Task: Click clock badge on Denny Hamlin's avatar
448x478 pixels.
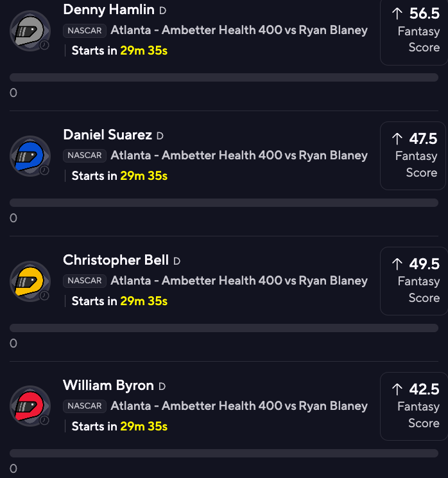Action: pyautogui.click(x=44, y=46)
